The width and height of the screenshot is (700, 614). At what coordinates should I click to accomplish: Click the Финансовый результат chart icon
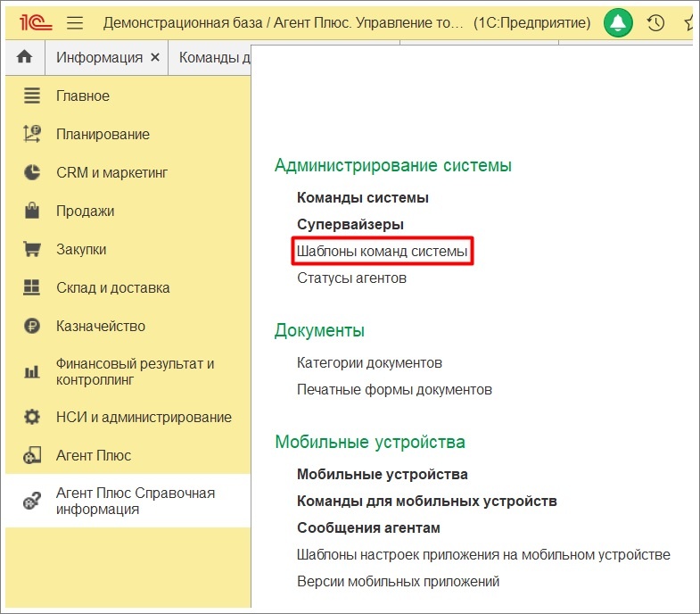(32, 371)
